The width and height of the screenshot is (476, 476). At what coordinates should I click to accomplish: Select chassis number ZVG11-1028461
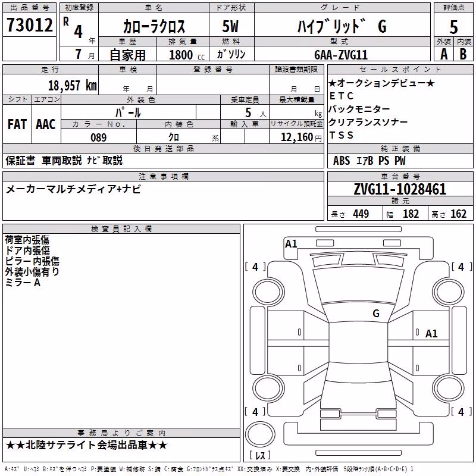400,189
